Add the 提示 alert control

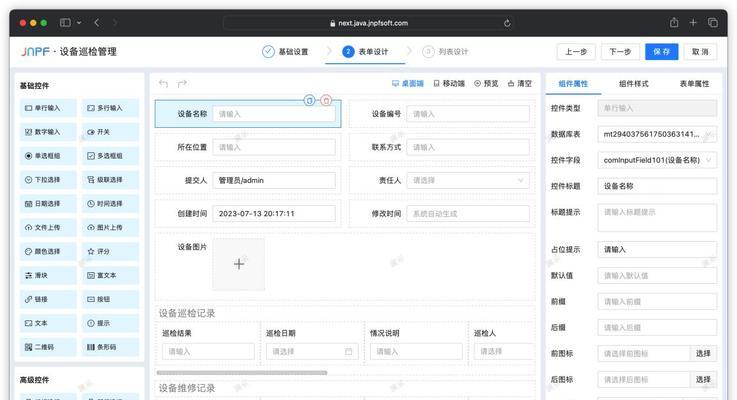110,323
